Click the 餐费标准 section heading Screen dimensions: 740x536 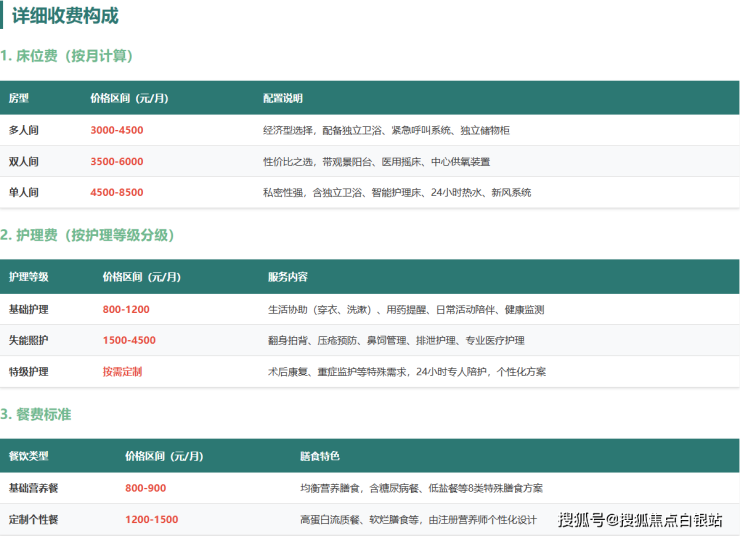tap(36, 414)
